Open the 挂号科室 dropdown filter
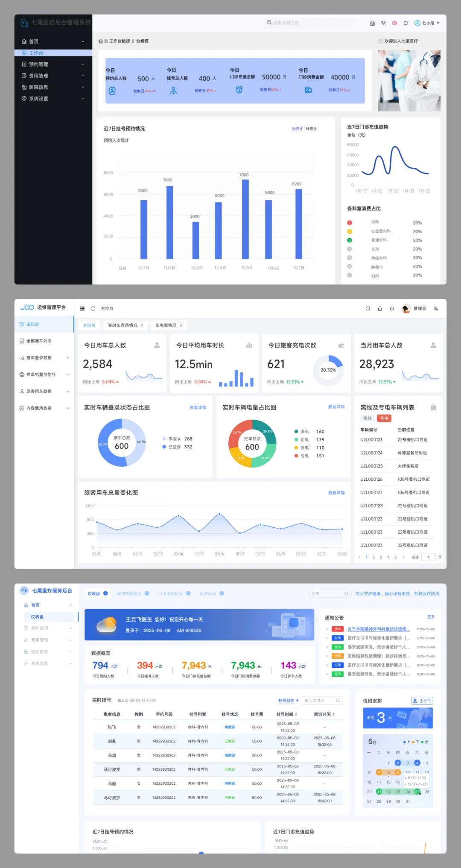 coord(289,701)
